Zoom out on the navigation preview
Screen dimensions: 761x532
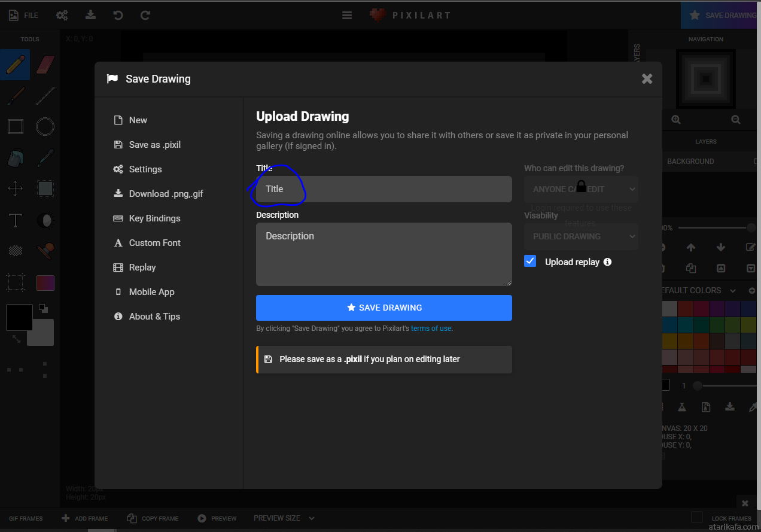736,120
